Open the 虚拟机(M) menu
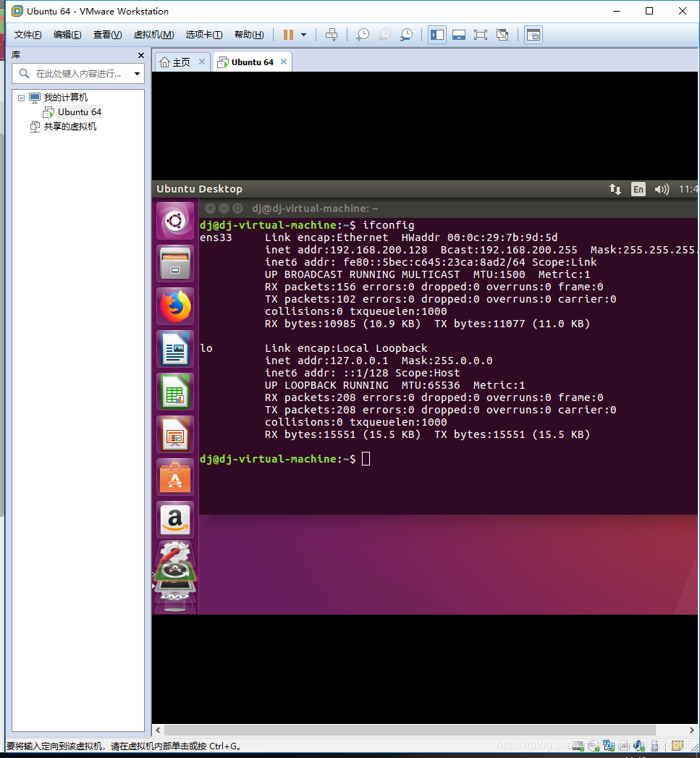 (153, 35)
